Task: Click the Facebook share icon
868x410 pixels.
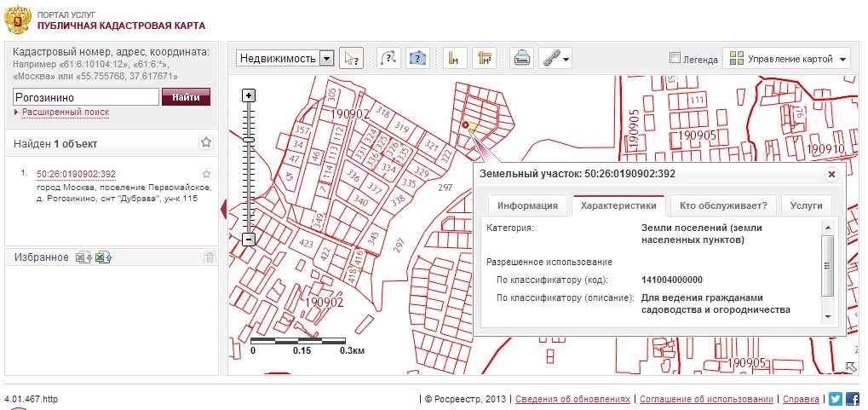Action: tap(853, 399)
